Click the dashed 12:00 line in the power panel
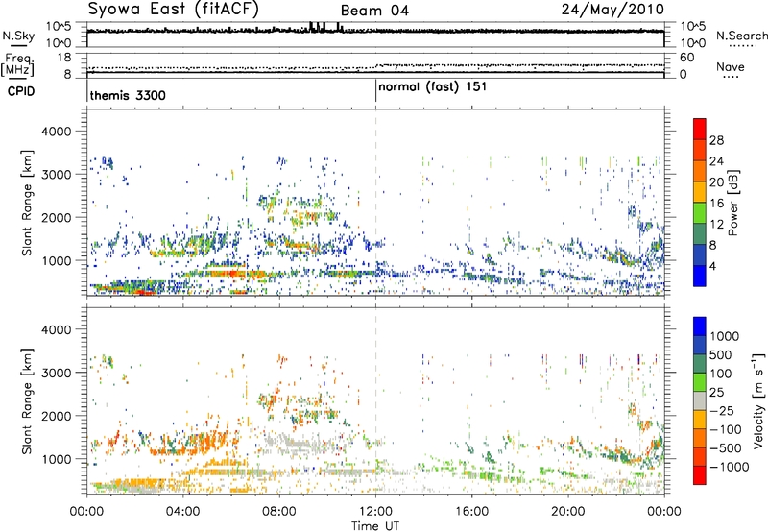Screen dimensions: 768x532 coord(375,203)
